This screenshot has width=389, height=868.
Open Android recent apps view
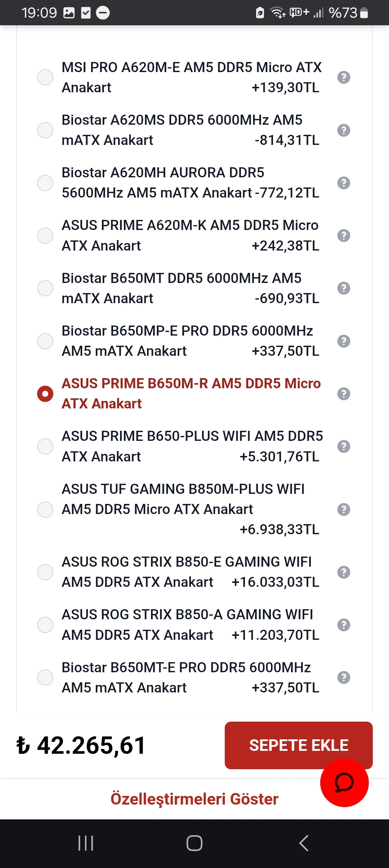click(86, 843)
